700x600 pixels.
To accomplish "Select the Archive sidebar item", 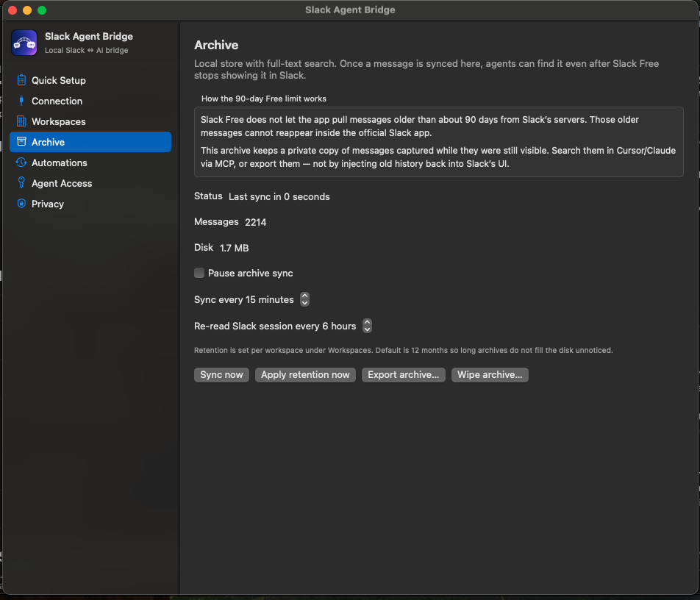I will pos(90,142).
